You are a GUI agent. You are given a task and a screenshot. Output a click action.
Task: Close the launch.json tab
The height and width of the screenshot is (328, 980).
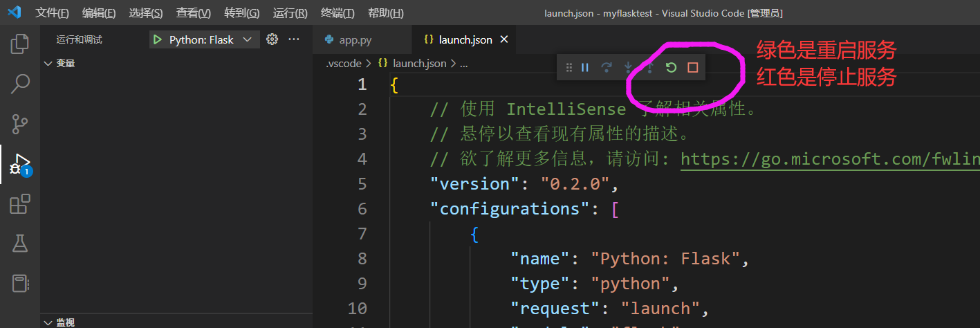504,39
